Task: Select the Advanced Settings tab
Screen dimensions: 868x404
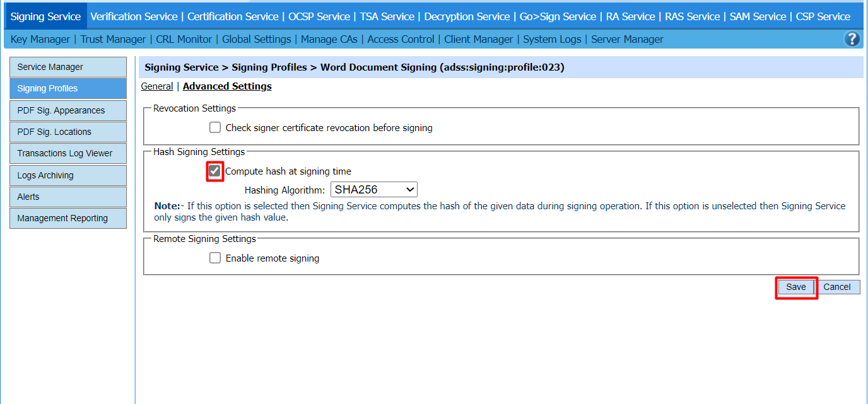Action: click(x=227, y=86)
